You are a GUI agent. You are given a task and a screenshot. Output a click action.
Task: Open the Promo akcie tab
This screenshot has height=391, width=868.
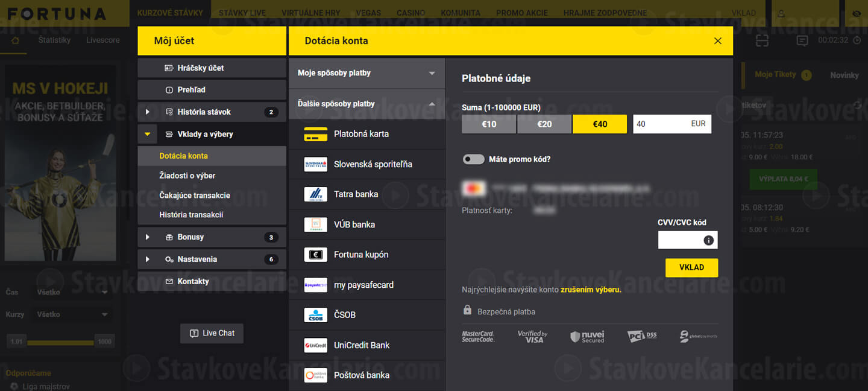522,13
